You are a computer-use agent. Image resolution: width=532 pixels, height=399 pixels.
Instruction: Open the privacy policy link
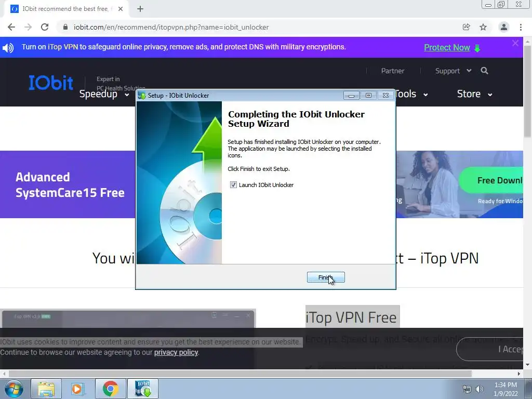point(176,352)
